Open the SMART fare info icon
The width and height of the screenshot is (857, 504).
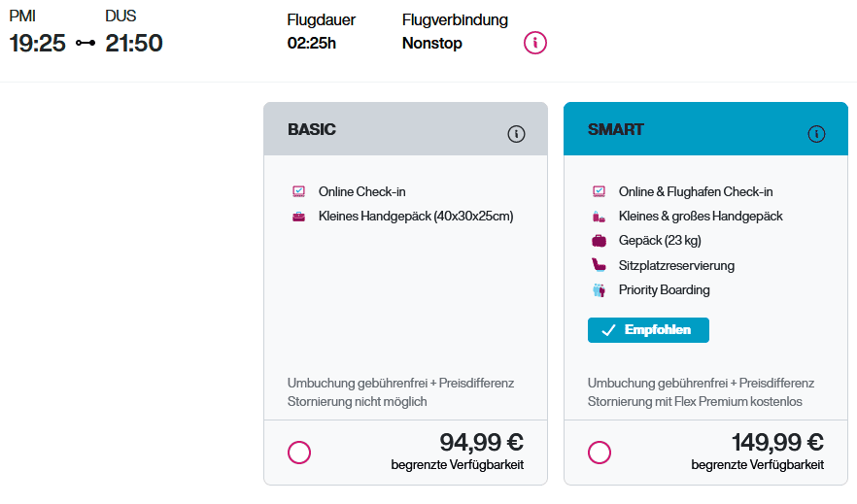816,134
